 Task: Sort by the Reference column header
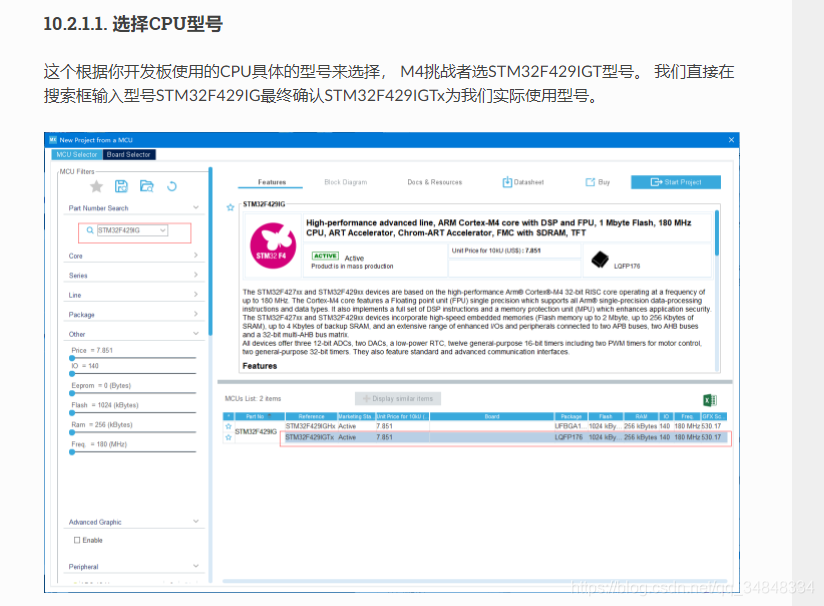(311, 416)
